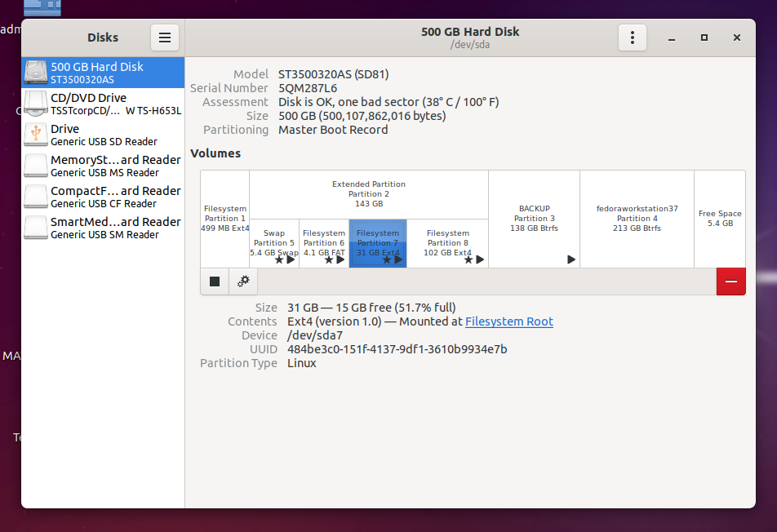The image size is (777, 532).
Task: Unmount selected partition with stop button
Action: pyautogui.click(x=215, y=282)
